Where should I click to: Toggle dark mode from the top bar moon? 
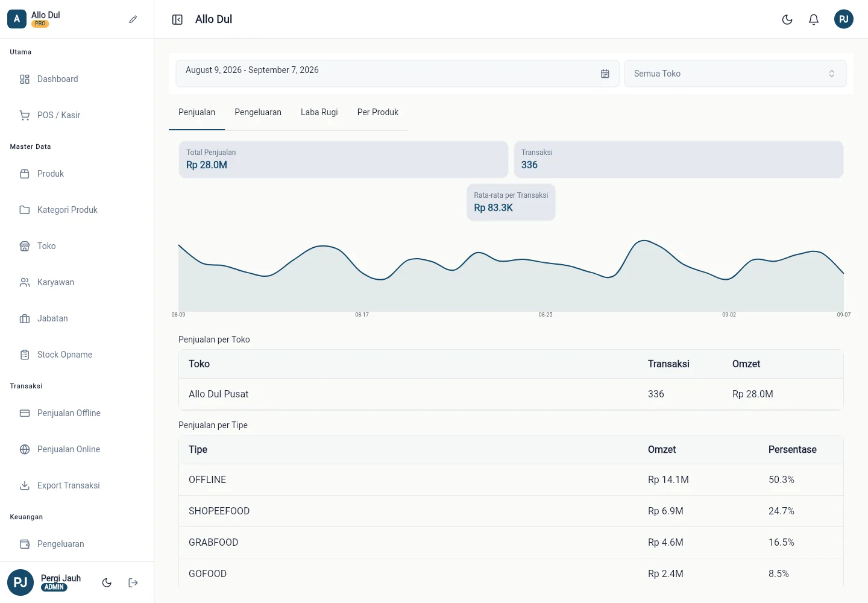(787, 19)
